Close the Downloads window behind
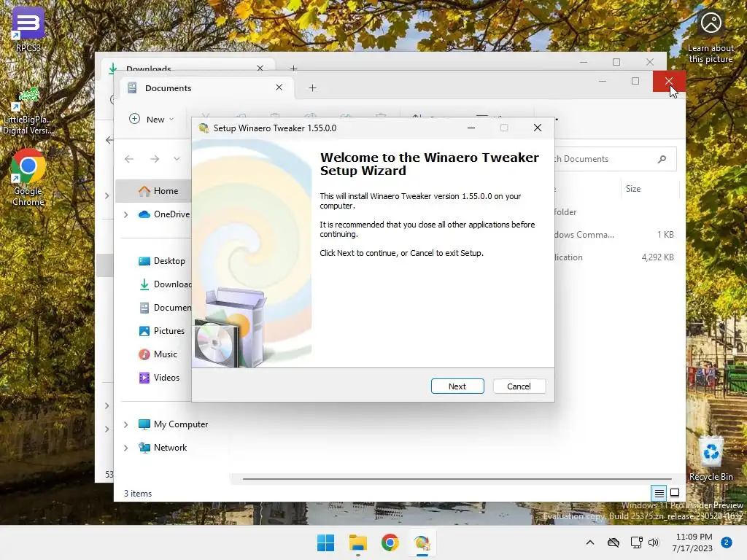 click(x=650, y=62)
